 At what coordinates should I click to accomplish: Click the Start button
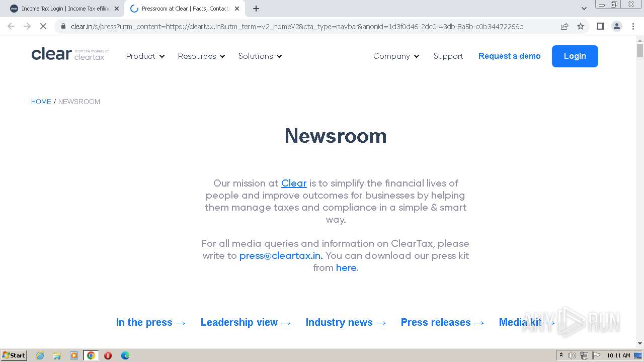pos(14,355)
